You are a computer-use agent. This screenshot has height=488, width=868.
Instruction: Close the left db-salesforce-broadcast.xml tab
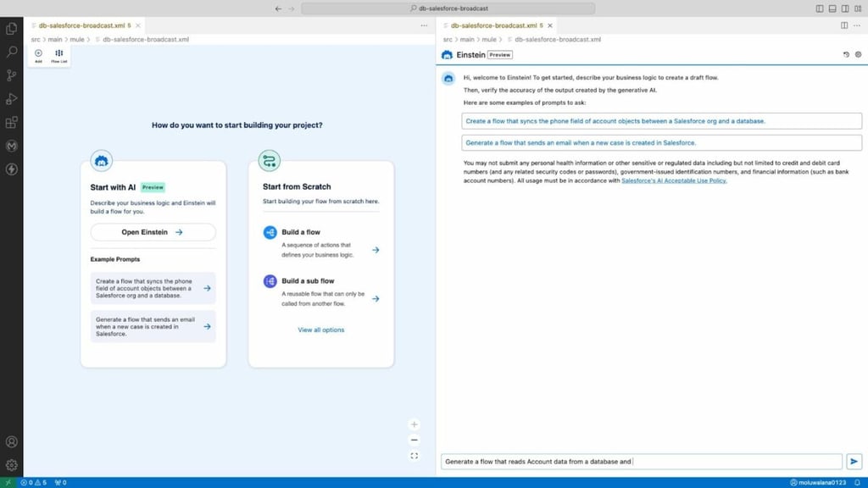138,25
